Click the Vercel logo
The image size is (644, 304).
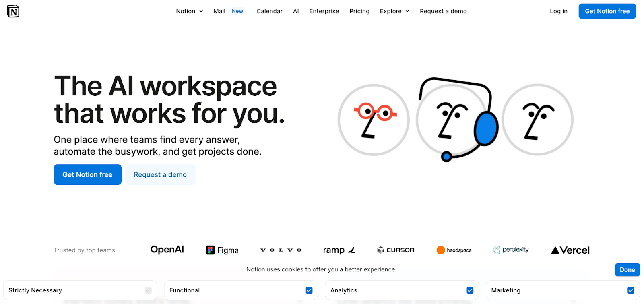570,250
